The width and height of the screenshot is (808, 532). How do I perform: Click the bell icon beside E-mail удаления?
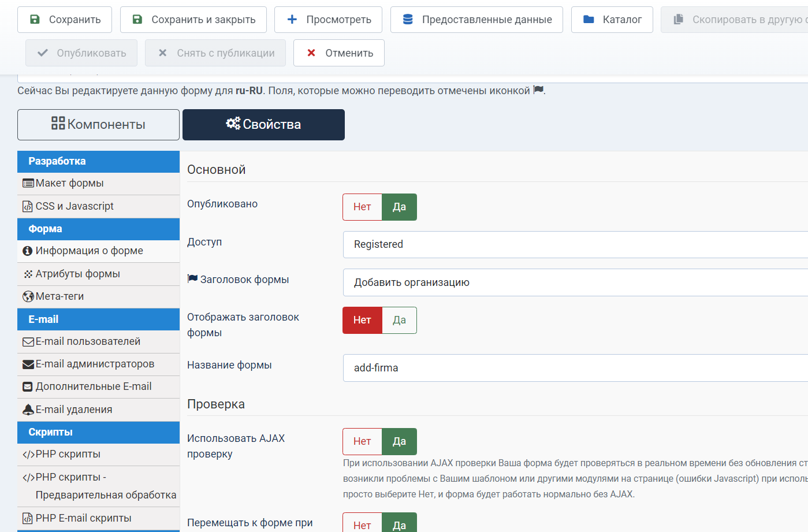click(x=28, y=410)
